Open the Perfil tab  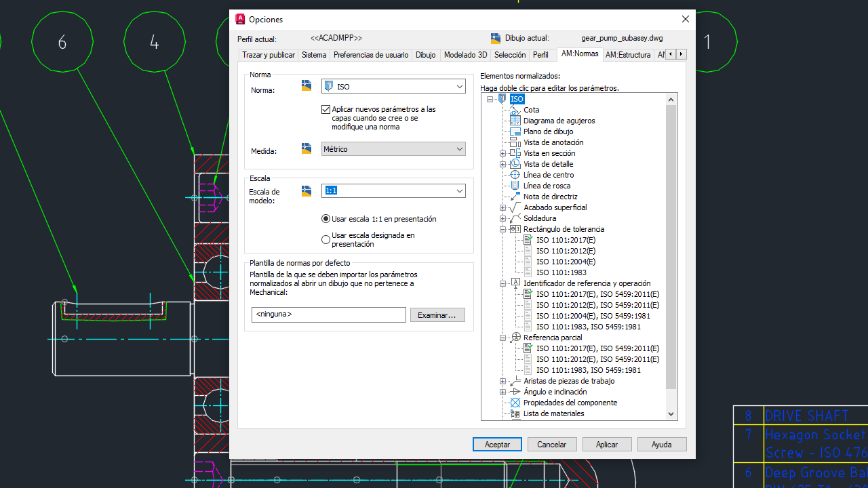[x=540, y=55]
